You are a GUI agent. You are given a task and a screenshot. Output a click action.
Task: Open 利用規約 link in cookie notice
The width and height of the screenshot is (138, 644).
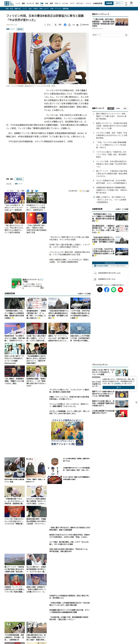[x=118, y=384]
